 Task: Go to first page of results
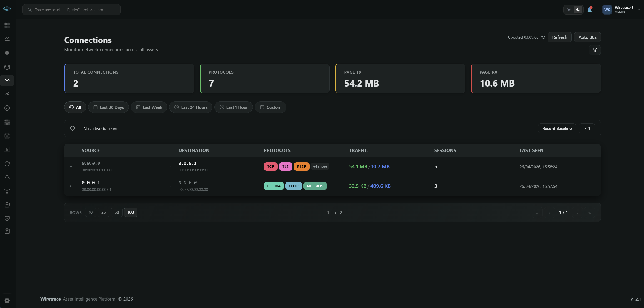coord(537,213)
